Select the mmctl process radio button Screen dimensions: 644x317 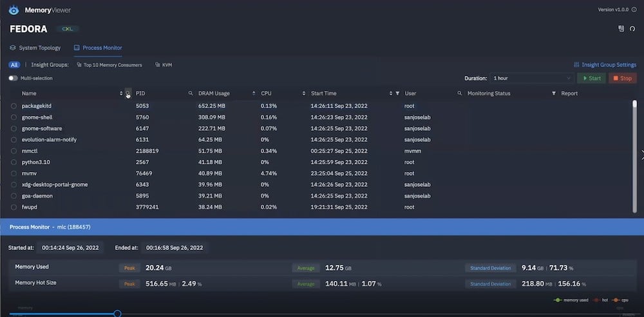(x=14, y=151)
